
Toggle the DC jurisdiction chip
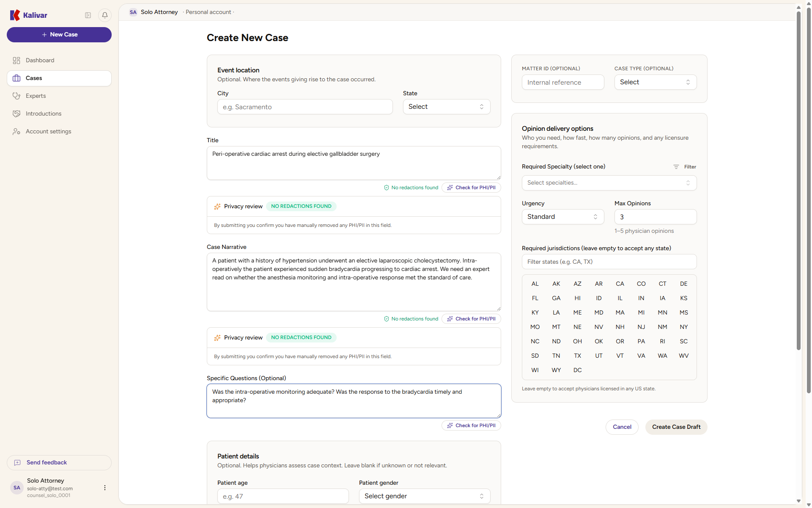point(578,370)
